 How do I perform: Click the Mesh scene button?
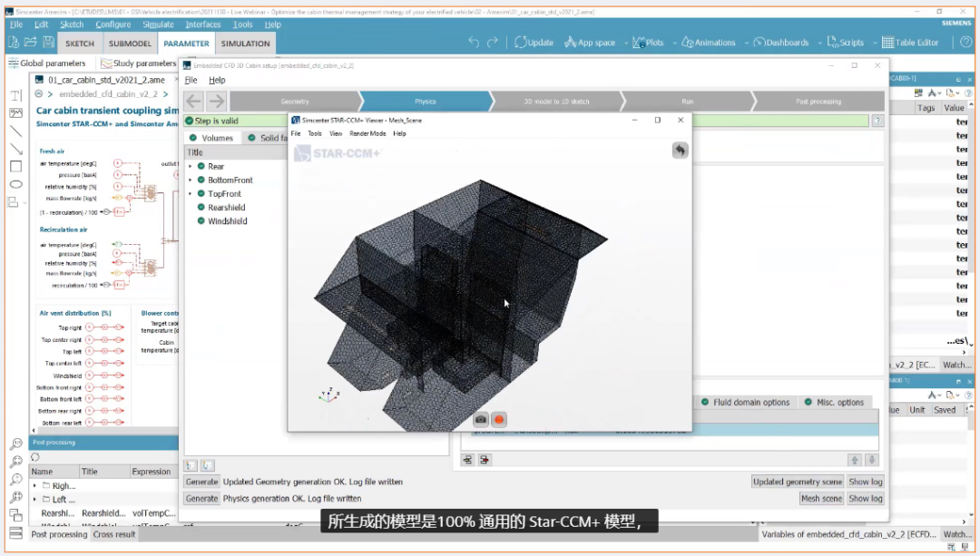(821, 499)
